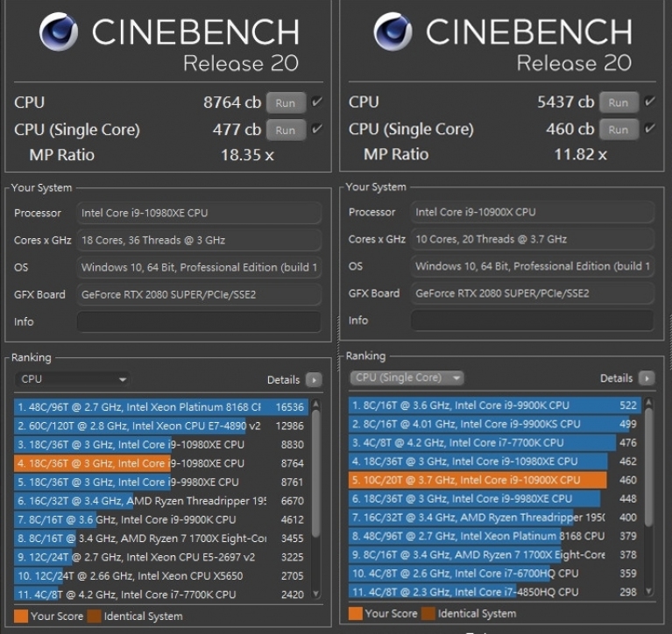Toggle the CPU test checkbox in the left window
This screenshot has width=672, height=634.
(316, 102)
